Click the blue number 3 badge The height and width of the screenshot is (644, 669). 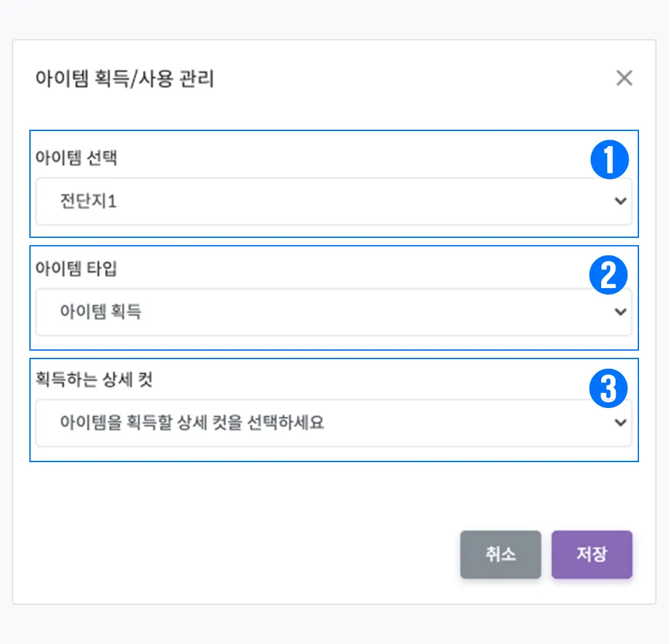click(608, 388)
